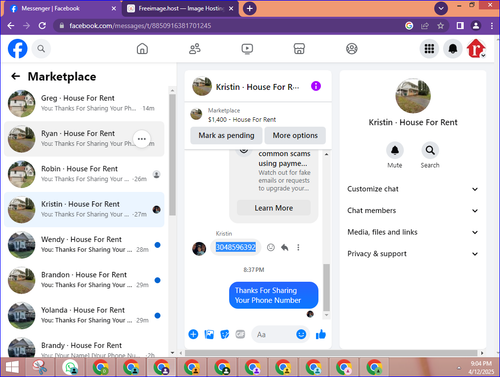Viewport: 500px width, 377px height.
Task: Open Chrome side panel icon
Action: [460, 26]
